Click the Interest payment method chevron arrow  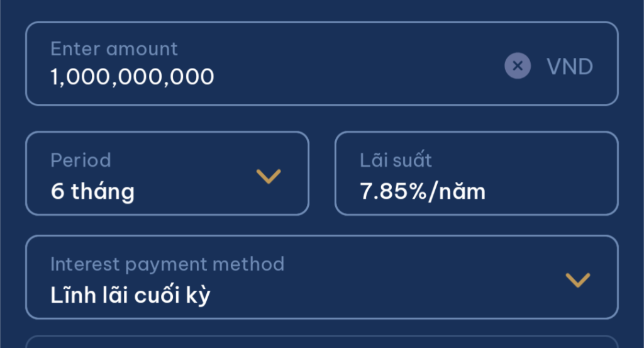tap(577, 279)
